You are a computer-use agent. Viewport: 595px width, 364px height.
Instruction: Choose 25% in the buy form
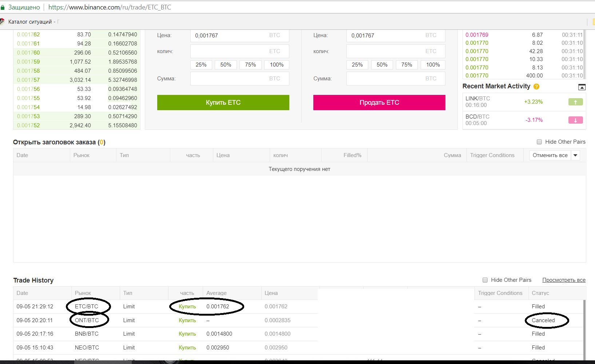tap(201, 65)
